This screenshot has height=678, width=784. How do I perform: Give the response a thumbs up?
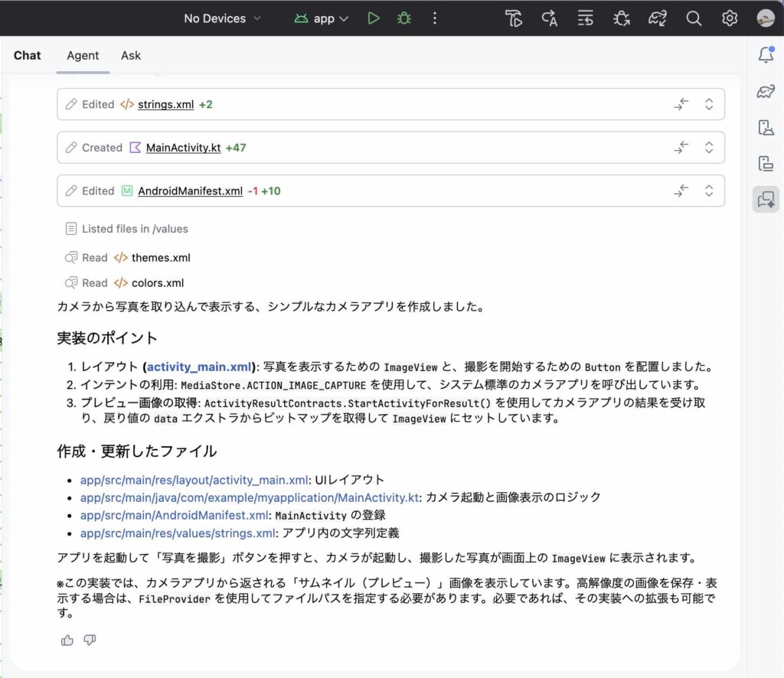pos(67,640)
